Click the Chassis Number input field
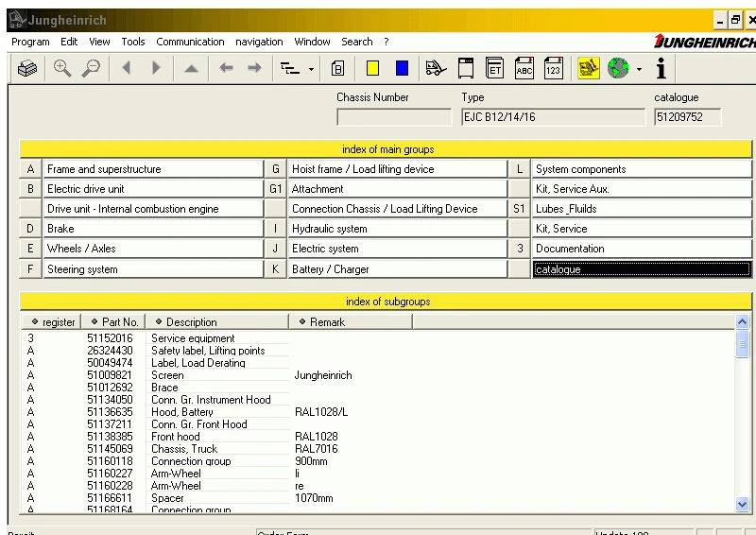This screenshot has width=756, height=535. (x=394, y=117)
